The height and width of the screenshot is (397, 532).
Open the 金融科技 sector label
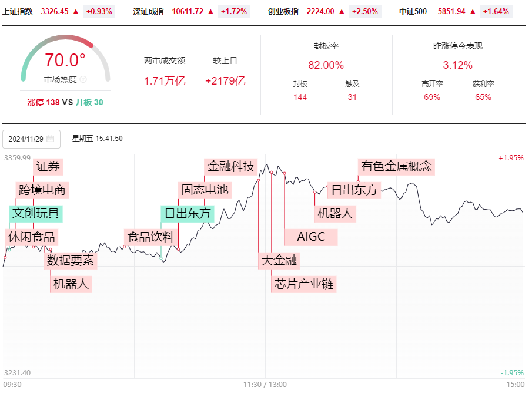pyautogui.click(x=230, y=167)
